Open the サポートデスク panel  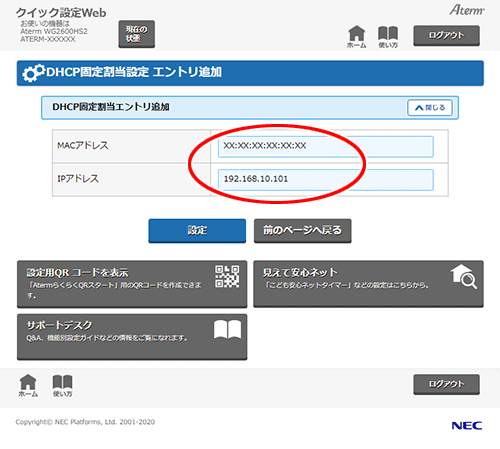click(x=132, y=337)
